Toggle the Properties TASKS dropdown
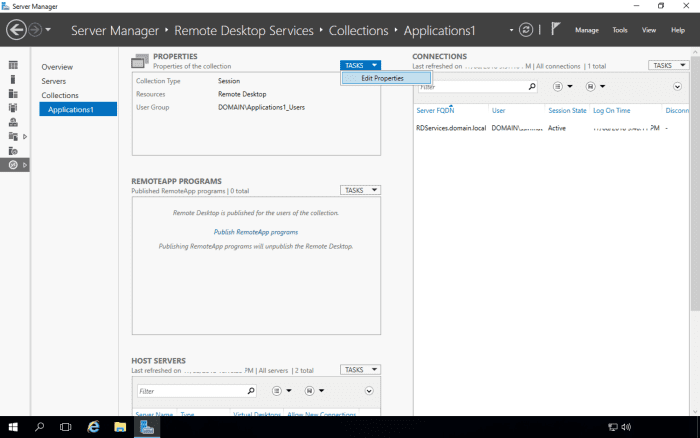This screenshot has height=438, width=700. pos(360,65)
